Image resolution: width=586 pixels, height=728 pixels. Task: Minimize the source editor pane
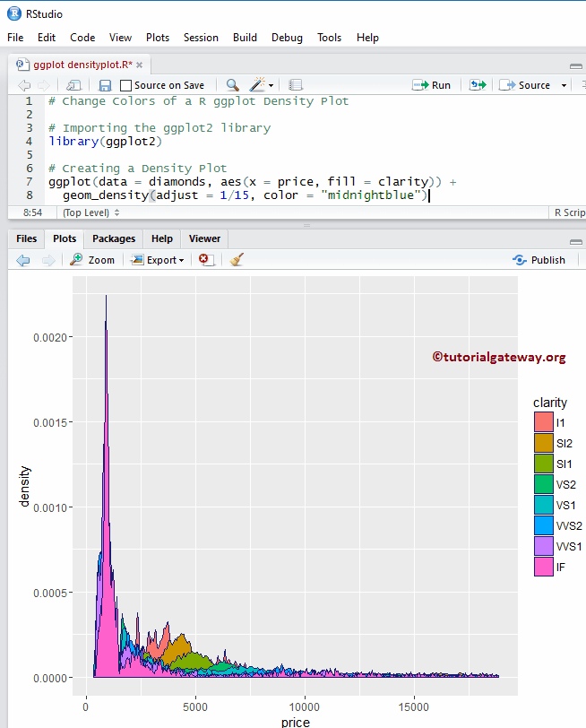pyautogui.click(x=576, y=66)
